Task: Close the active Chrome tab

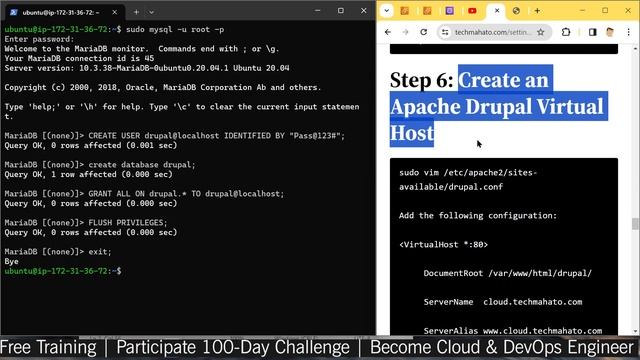Action: pyautogui.click(x=497, y=11)
